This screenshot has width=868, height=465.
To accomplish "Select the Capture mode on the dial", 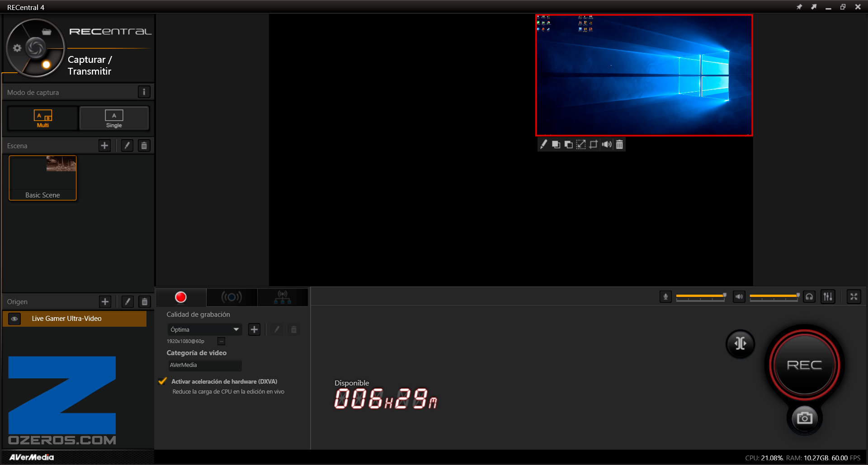I will click(x=46, y=65).
